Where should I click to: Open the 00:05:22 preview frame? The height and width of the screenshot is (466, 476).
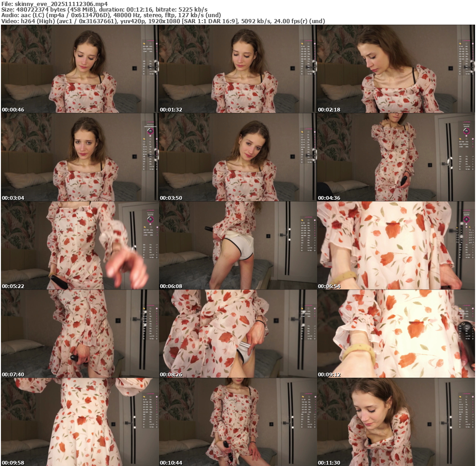[79, 245]
